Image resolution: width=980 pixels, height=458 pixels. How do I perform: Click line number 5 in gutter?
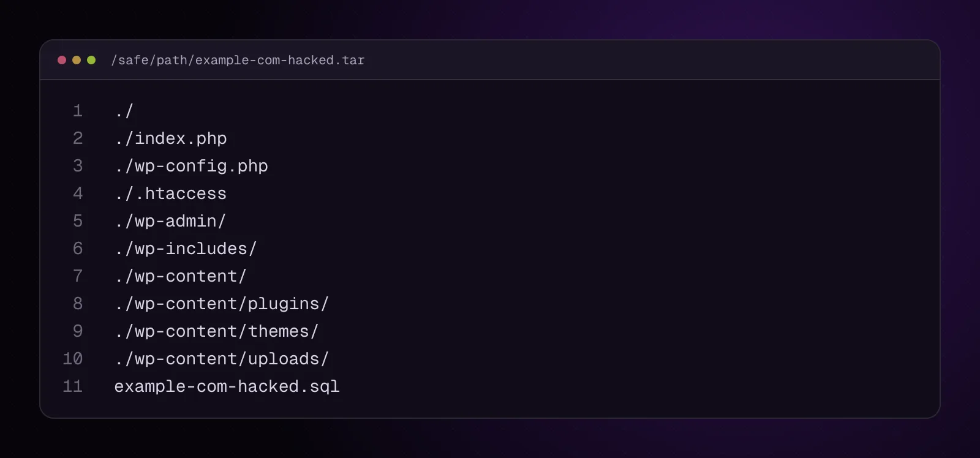(x=78, y=221)
